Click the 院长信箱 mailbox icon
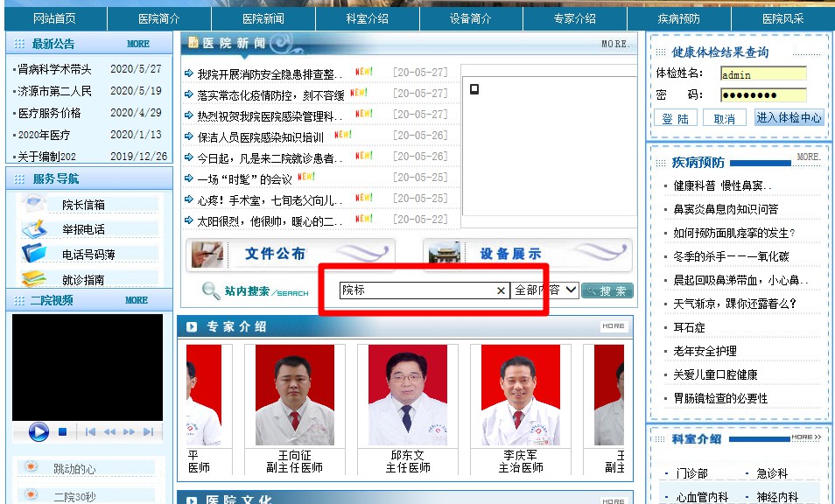This screenshot has height=504, width=835. pos(34,204)
